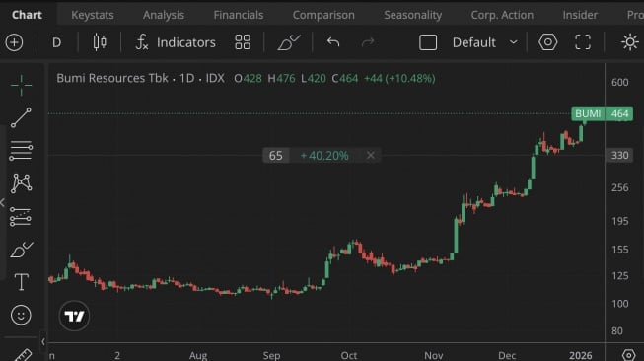Expand the left side panel chevron
The height and width of the screenshot is (361, 644).
coord(2,202)
